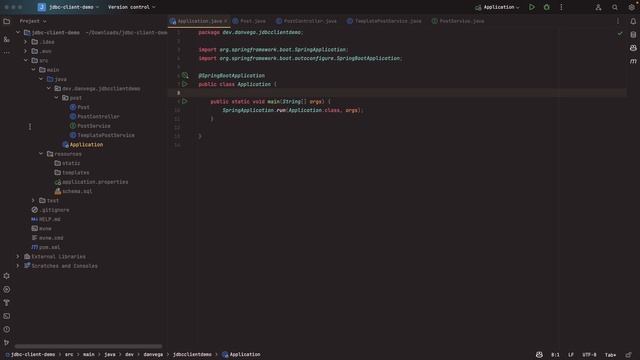The image size is (640, 360).
Task: Open the Version control dropdown
Action: (x=131, y=7)
